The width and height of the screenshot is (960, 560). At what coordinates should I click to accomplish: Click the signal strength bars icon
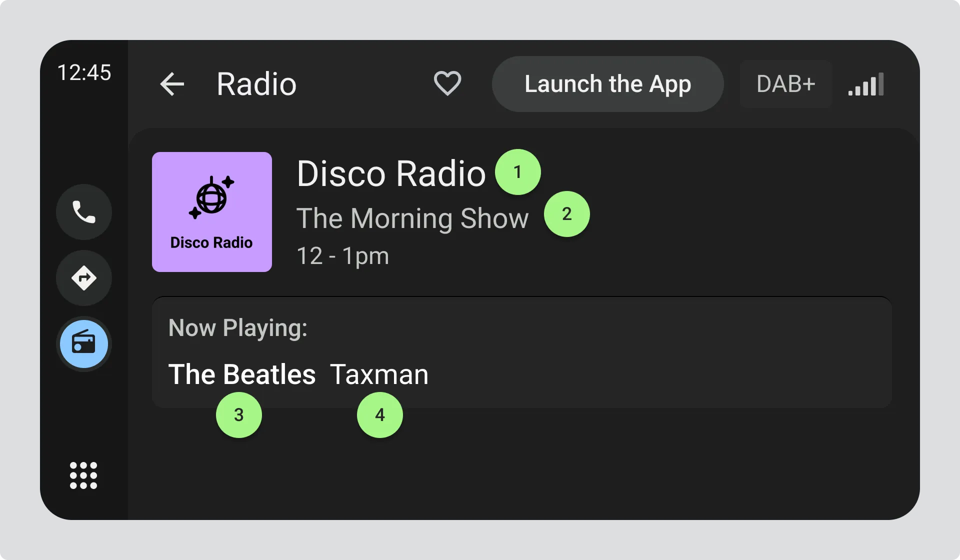click(866, 84)
